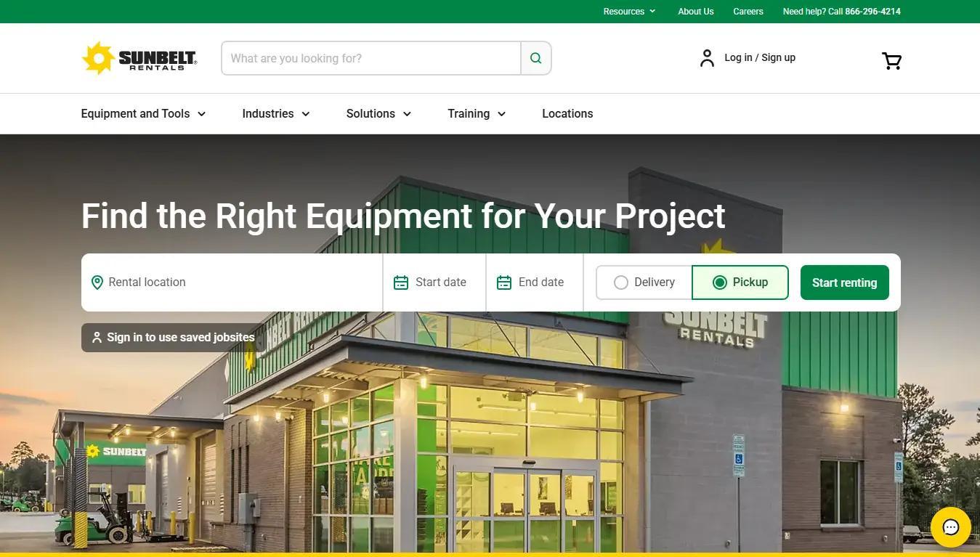Open the Resources dropdown in top bar

(x=629, y=12)
